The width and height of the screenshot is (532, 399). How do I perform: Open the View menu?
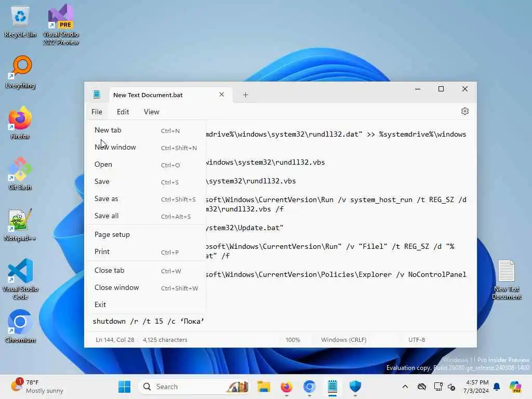(151, 112)
